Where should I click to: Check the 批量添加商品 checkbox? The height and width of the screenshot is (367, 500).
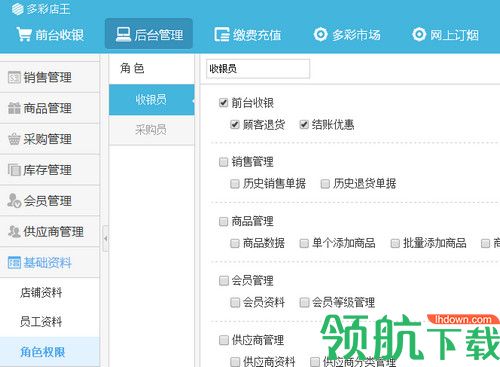[x=395, y=243]
